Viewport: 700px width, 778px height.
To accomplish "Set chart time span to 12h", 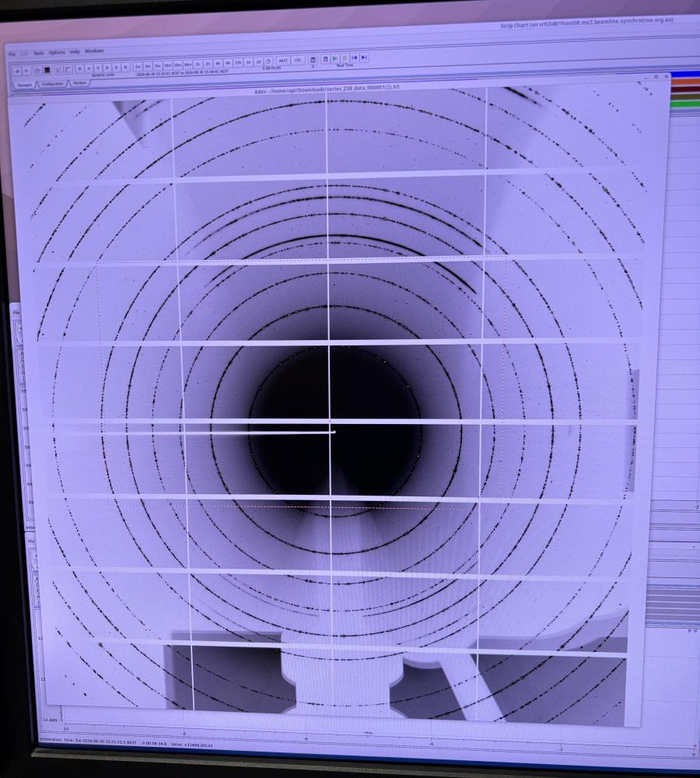I will click(x=238, y=62).
